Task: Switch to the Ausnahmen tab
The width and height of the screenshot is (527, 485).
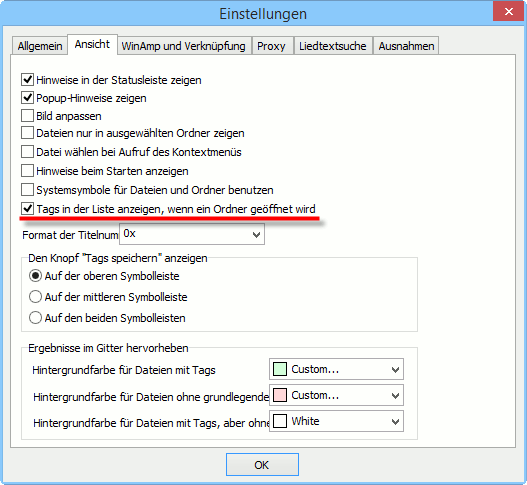Action: point(406,46)
